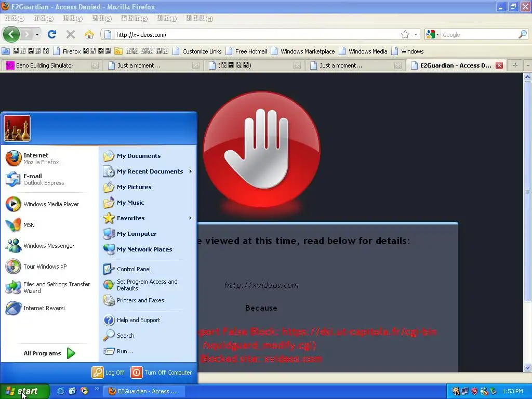Open Set Program Access and Defaults
This screenshot has height=399, width=532.
148,285
